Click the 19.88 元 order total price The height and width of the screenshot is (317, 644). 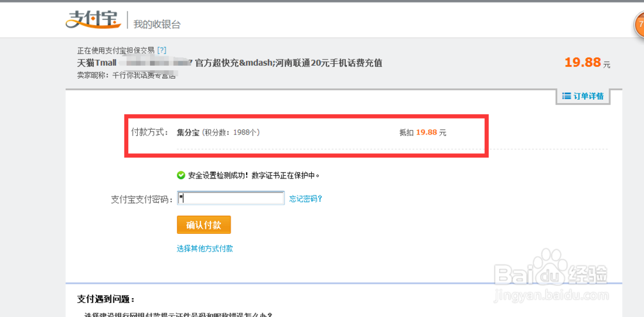587,62
